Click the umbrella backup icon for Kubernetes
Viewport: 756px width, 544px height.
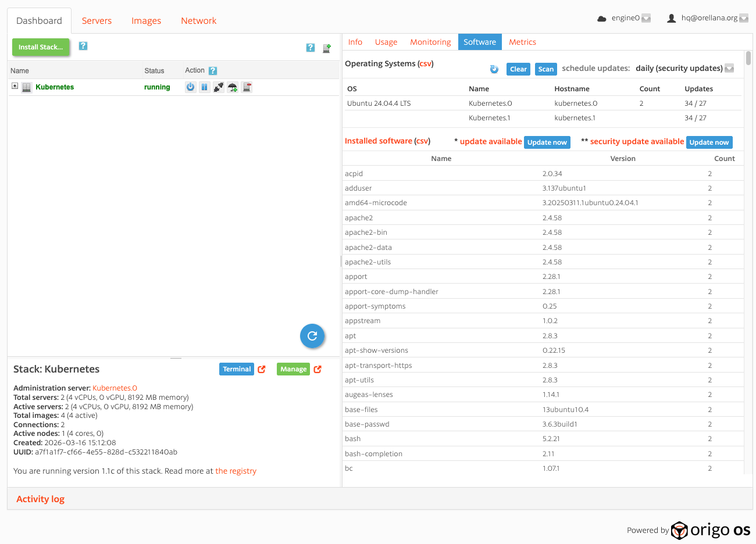pos(233,87)
